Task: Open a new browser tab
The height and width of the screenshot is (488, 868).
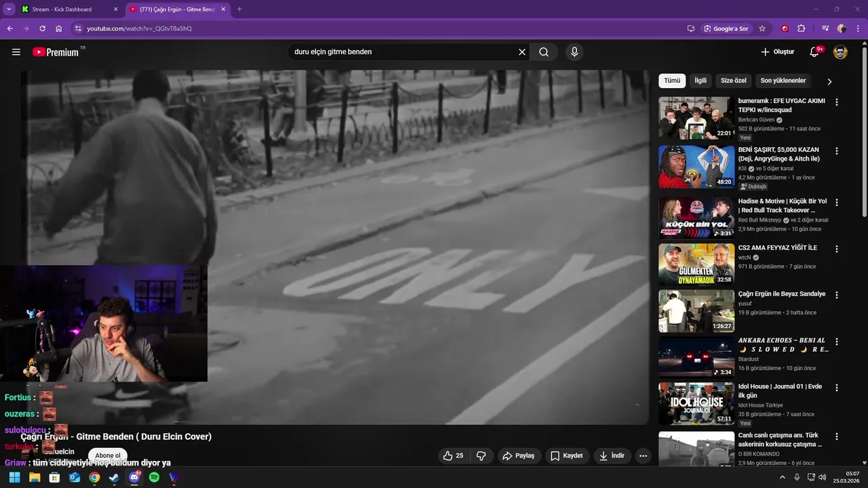Action: tap(239, 9)
